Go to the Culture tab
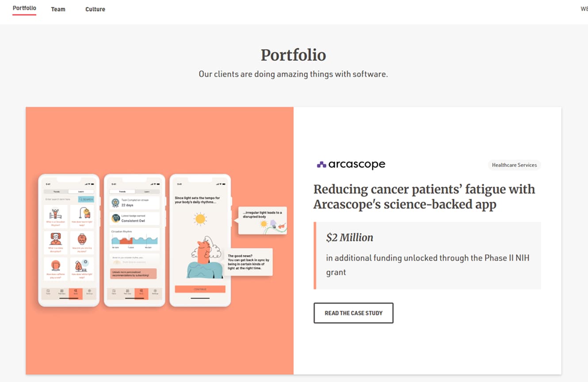The height and width of the screenshot is (382, 588). tap(95, 9)
